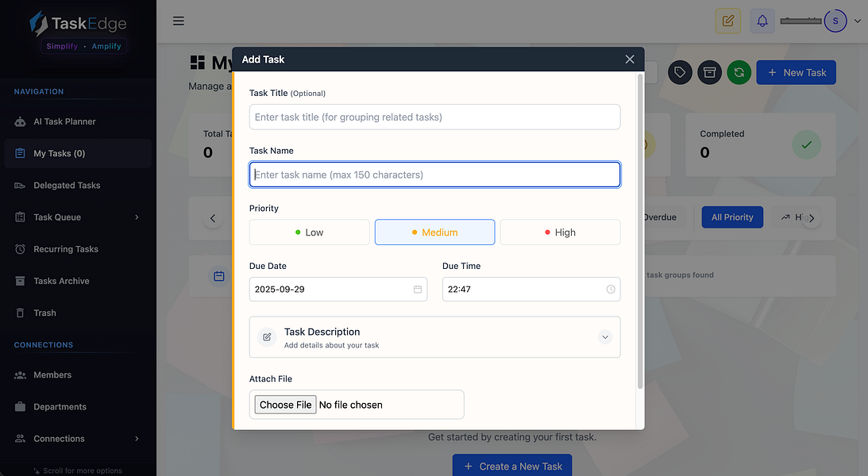Select Medium priority
This screenshot has height=476, width=868.
pos(434,232)
